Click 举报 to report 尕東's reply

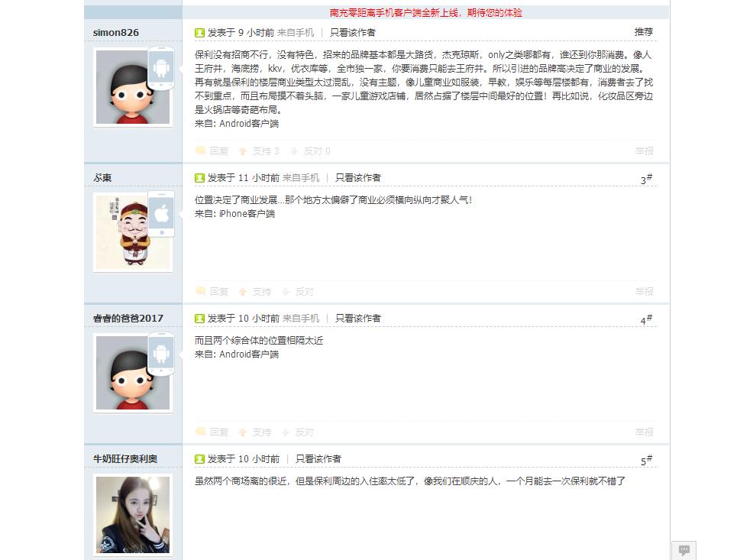tap(645, 291)
